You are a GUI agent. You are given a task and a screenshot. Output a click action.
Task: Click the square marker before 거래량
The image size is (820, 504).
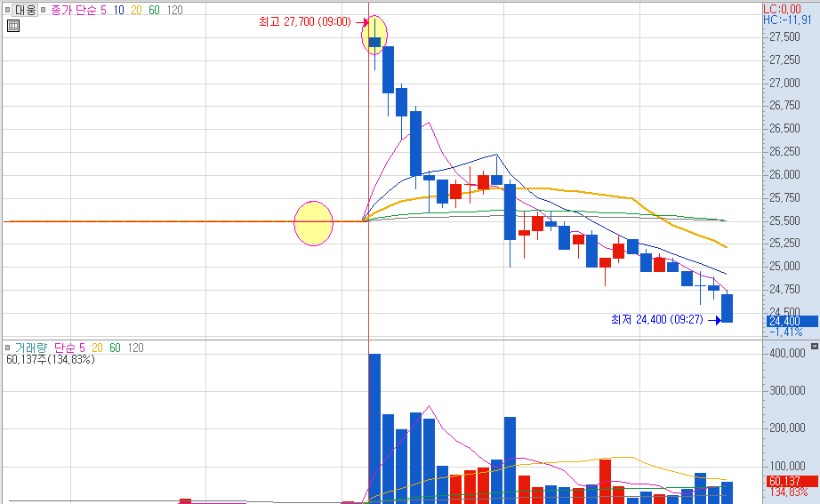click(x=7, y=348)
